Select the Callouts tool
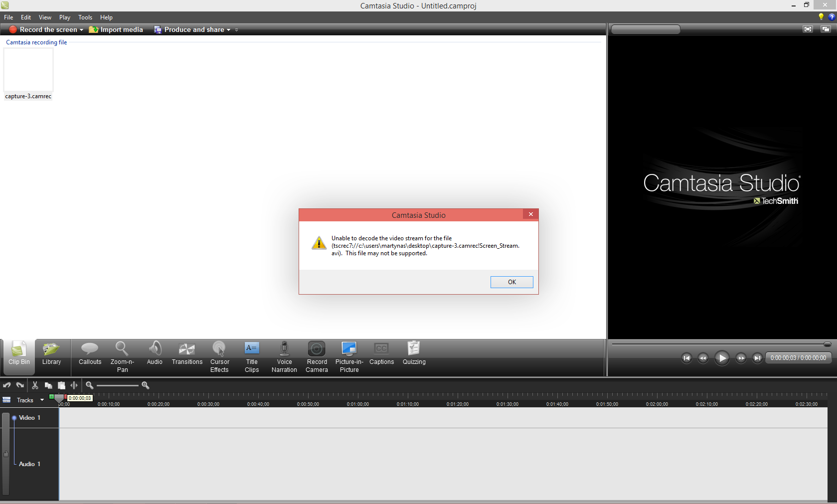Viewport: 837px width, 504px height. (x=90, y=353)
